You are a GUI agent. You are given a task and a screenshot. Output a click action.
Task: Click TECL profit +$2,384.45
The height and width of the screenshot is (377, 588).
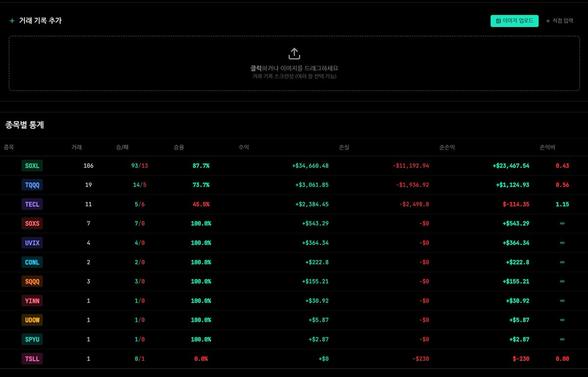(312, 204)
